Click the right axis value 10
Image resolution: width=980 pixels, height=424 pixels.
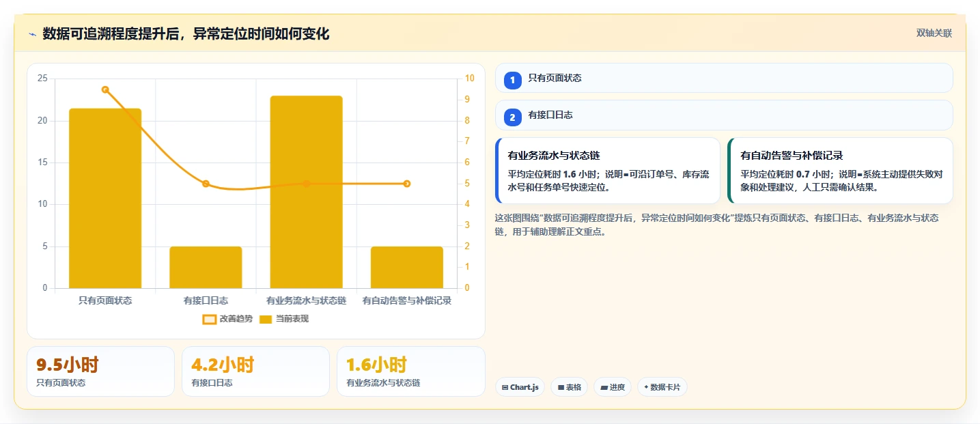469,79
